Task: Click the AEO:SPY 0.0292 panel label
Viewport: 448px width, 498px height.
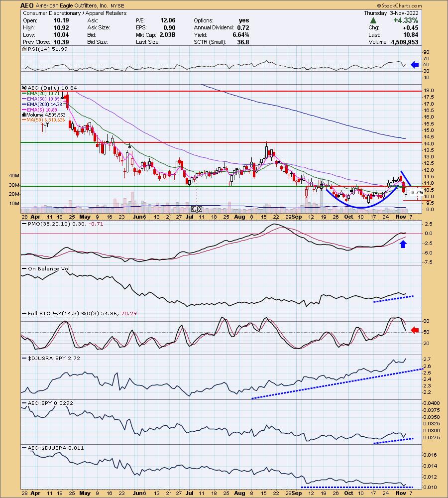Action: 50,403
